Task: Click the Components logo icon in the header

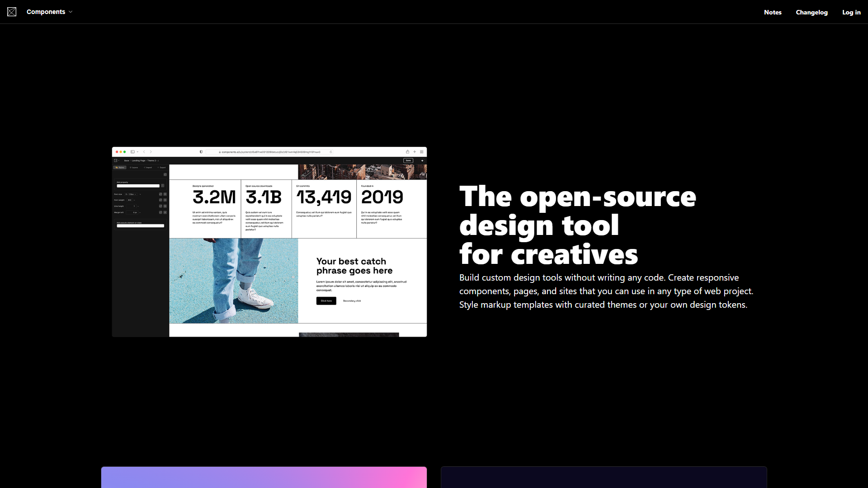Action: pos(12,12)
